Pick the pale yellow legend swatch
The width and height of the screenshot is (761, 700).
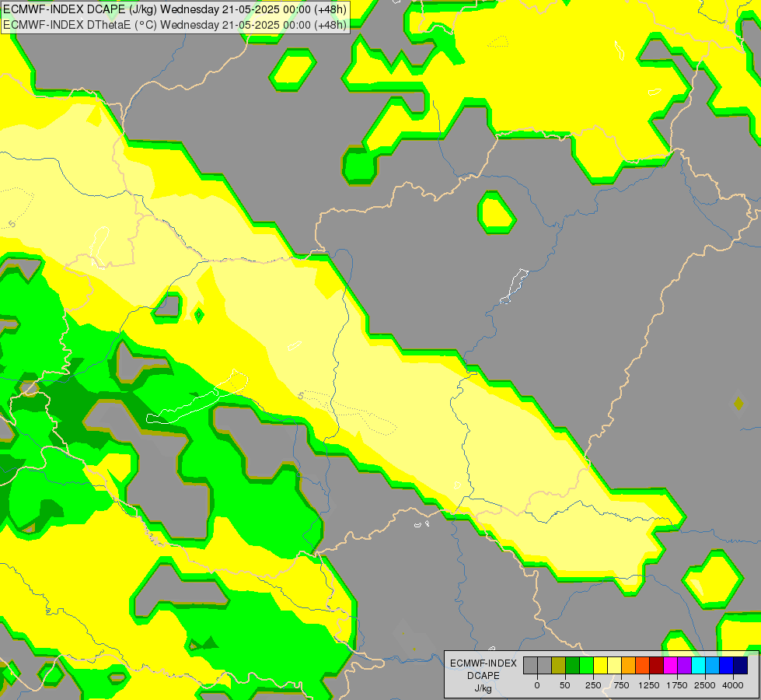[615, 666]
